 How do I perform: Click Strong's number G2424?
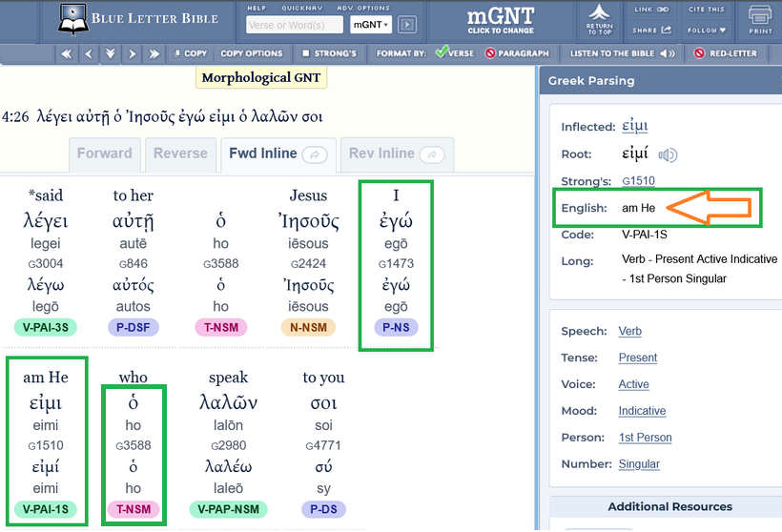coord(308,264)
